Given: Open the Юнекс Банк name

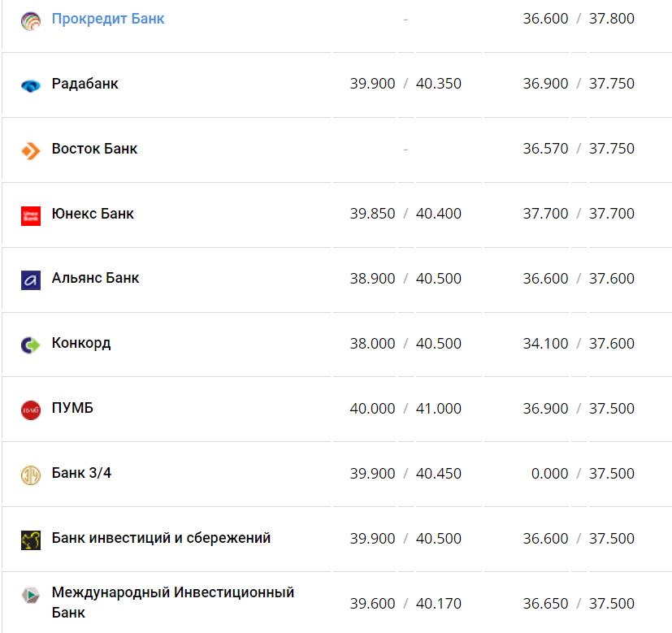Looking at the screenshot, I should coord(93,213).
